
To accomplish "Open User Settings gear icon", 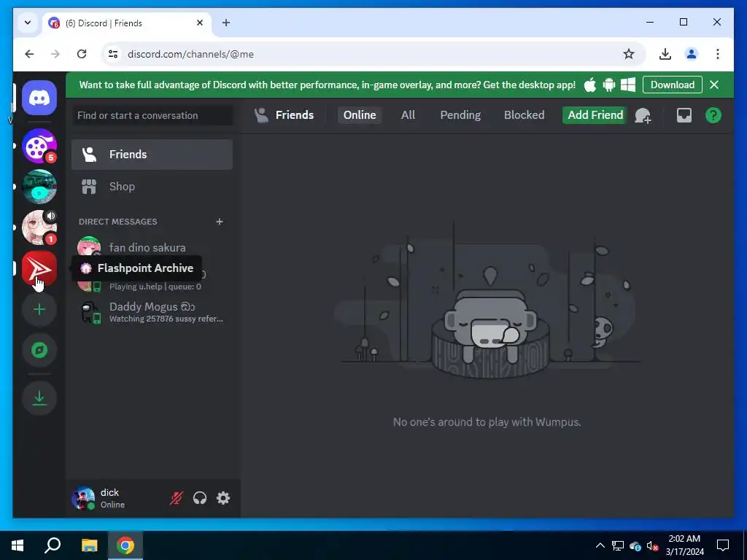I will pos(223,498).
